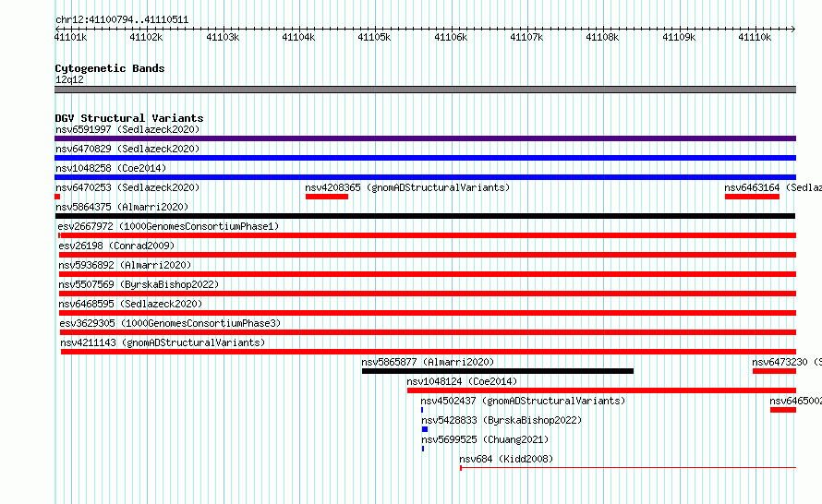Open nsv4502437 (gnomADStructuralVariants) label
The width and height of the screenshot is (822, 504).
click(523, 401)
